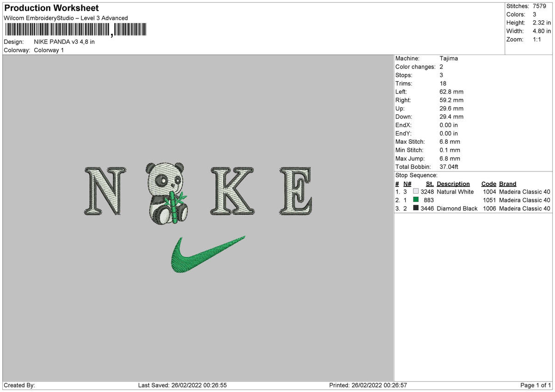The image size is (555, 392).
Task: Select the Diamond Black thread swatch
Action: [415, 208]
